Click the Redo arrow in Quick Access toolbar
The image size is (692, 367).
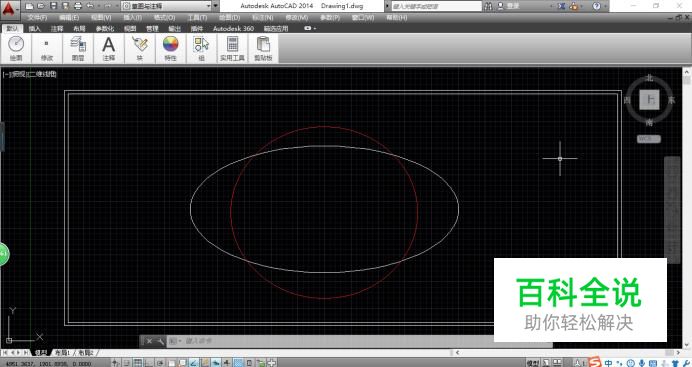[x=107, y=6]
